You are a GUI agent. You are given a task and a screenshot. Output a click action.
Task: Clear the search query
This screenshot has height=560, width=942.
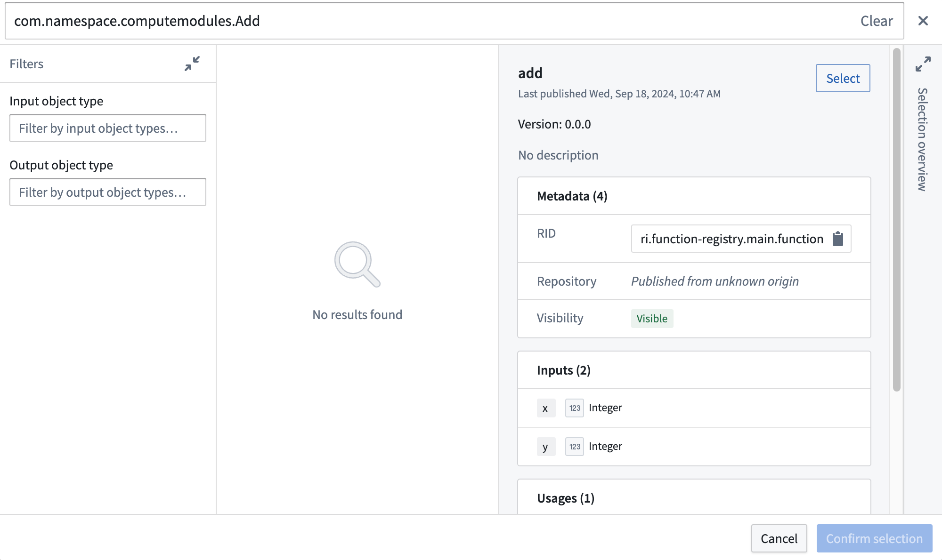pos(876,21)
